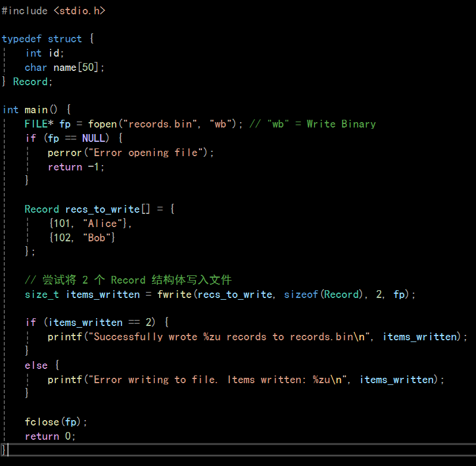Screen dimensions: 476x466
Task: Click 'recs_to_write[]' array declaration
Action: [x=107, y=209]
